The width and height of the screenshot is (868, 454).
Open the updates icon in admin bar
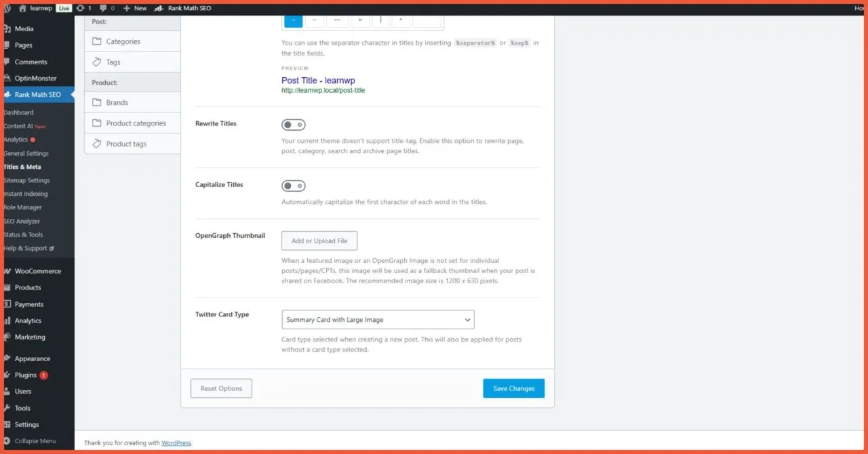(81, 8)
